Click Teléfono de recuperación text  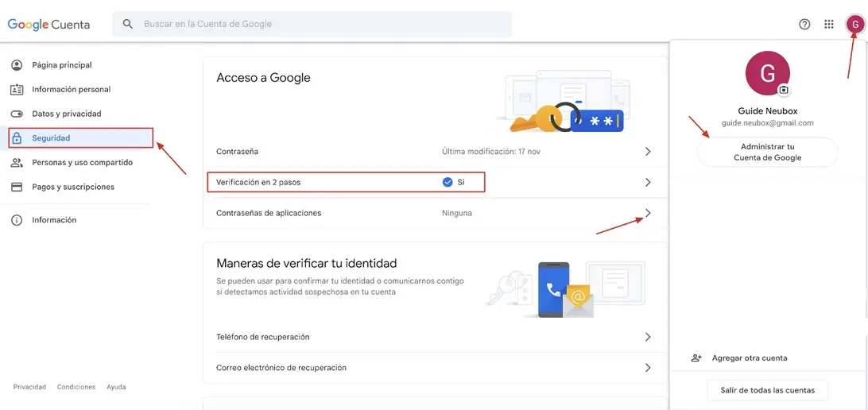[x=263, y=337]
